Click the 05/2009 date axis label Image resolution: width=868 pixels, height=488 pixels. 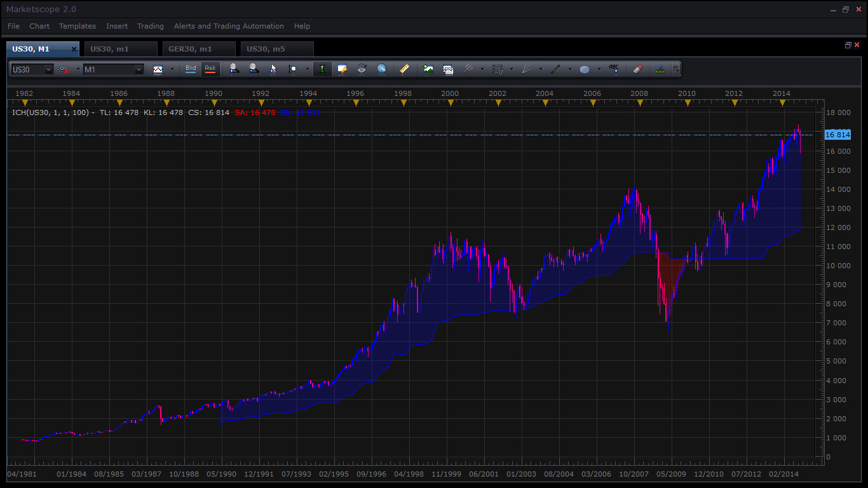pyautogui.click(x=672, y=474)
